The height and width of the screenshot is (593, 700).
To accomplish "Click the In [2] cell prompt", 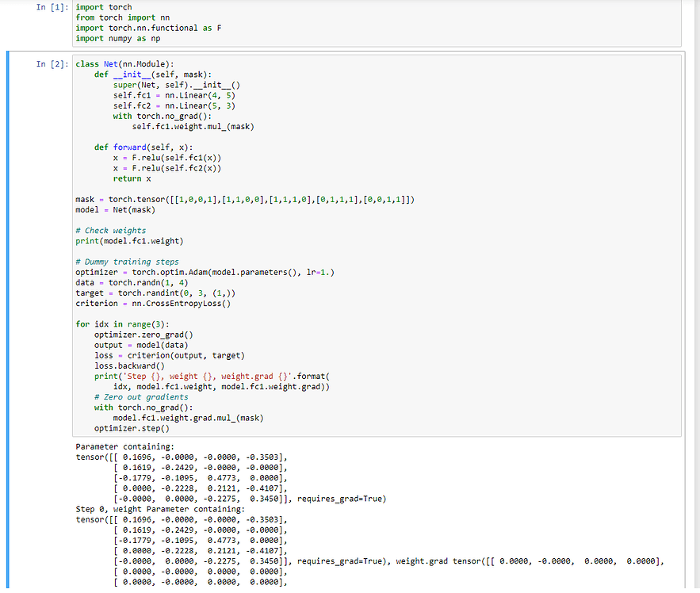I will point(52,64).
